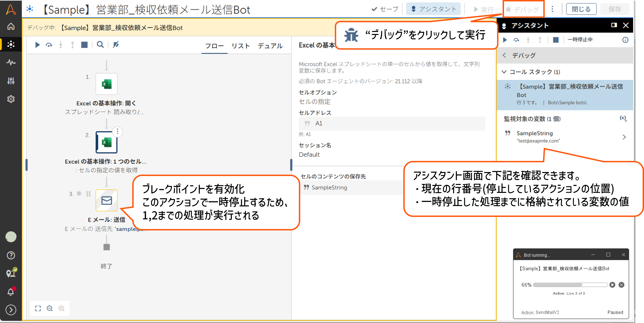
Task: Click the stop square icon in flow toolbar
Action: pyautogui.click(x=84, y=45)
